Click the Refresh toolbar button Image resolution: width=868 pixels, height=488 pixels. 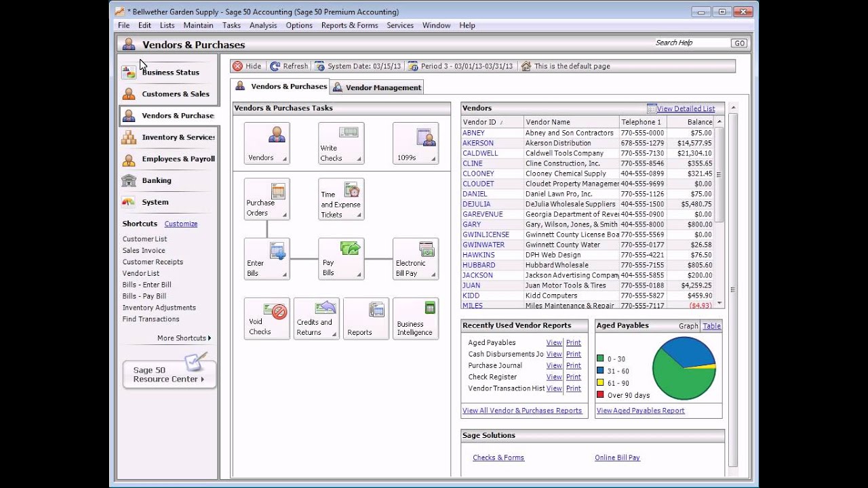click(289, 66)
